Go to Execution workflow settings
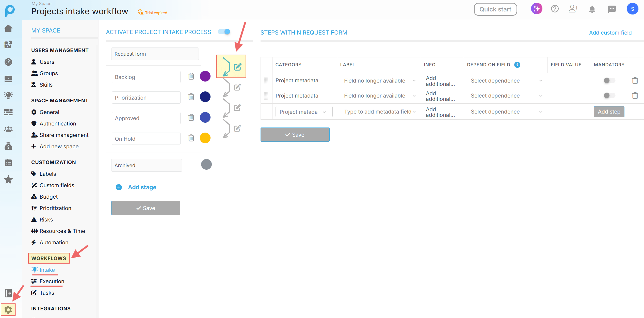Image resolution: width=644 pixels, height=318 pixels. (x=52, y=281)
